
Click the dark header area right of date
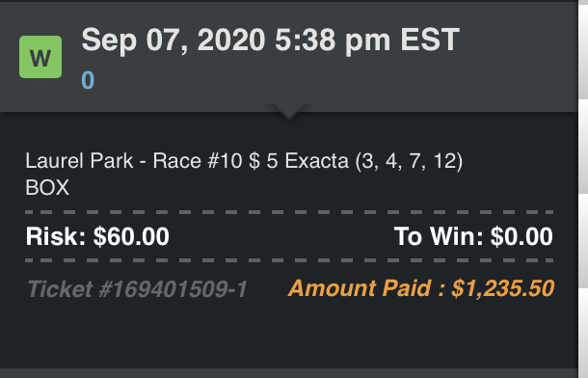click(520, 56)
